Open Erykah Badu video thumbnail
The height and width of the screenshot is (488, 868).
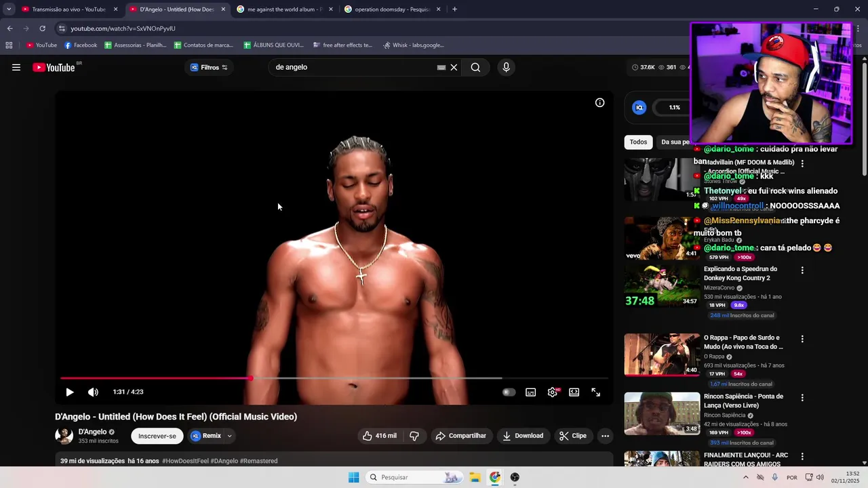click(662, 238)
